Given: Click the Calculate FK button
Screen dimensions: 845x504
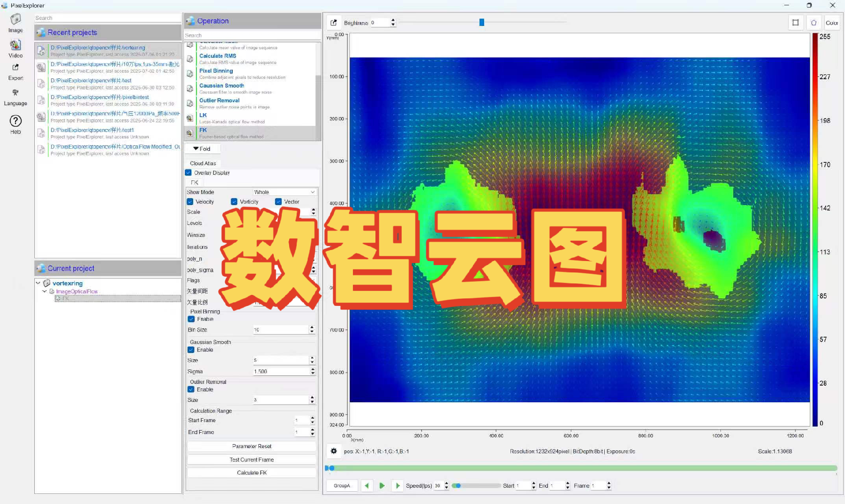Looking at the screenshot, I should [252, 473].
